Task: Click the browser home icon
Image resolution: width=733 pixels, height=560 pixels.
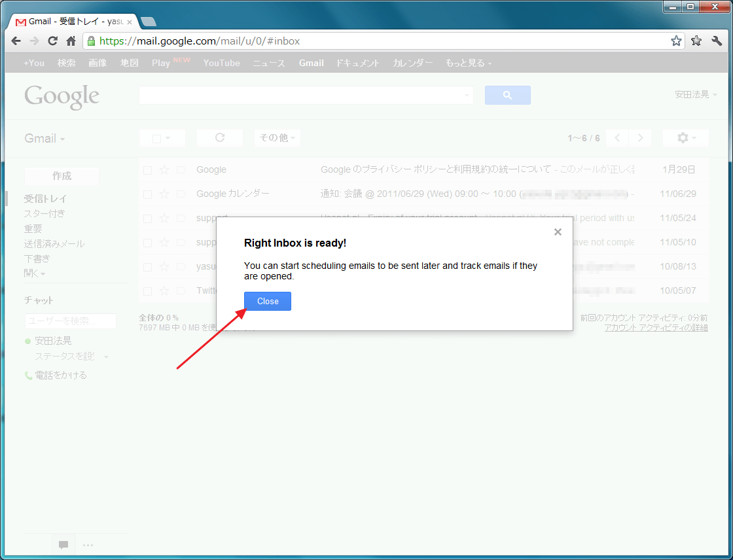Action: [x=71, y=41]
